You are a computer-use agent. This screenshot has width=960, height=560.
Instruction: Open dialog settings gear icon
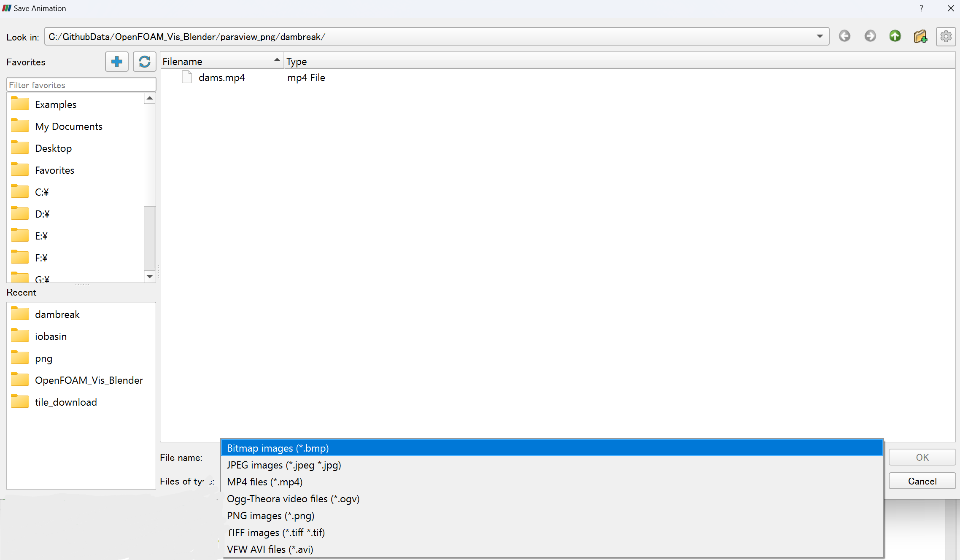pos(946,36)
